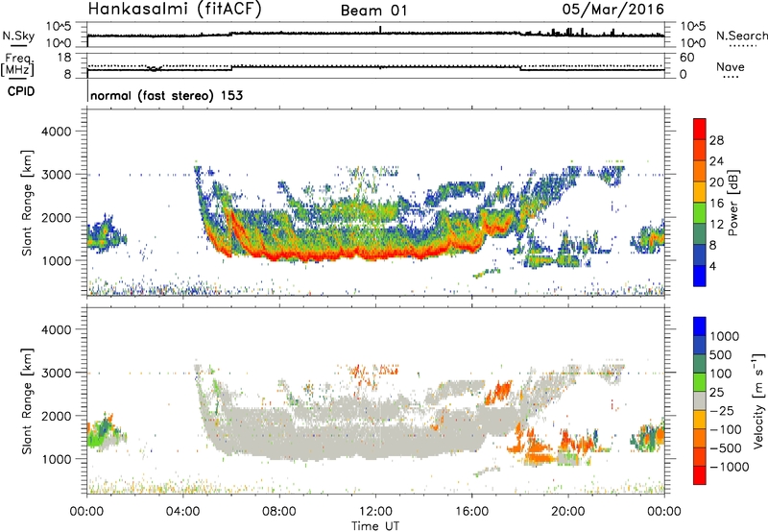Click the Freq. [MHz] axis label
The width and height of the screenshot is (768, 532).
tap(19, 65)
